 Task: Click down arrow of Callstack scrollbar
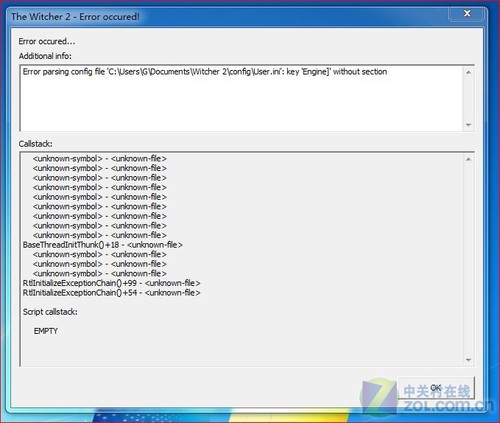coord(468,360)
